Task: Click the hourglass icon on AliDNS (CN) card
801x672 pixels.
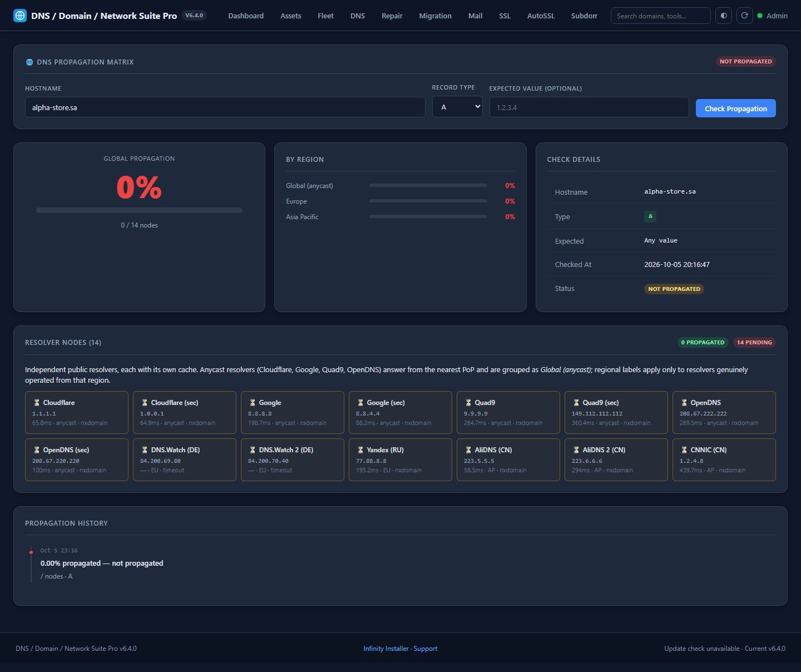Action: [468, 450]
